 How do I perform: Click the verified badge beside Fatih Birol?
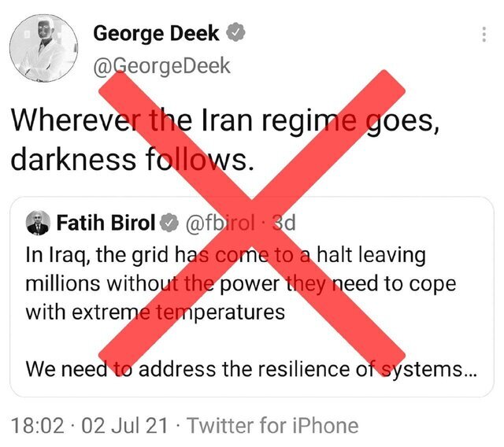(x=169, y=223)
